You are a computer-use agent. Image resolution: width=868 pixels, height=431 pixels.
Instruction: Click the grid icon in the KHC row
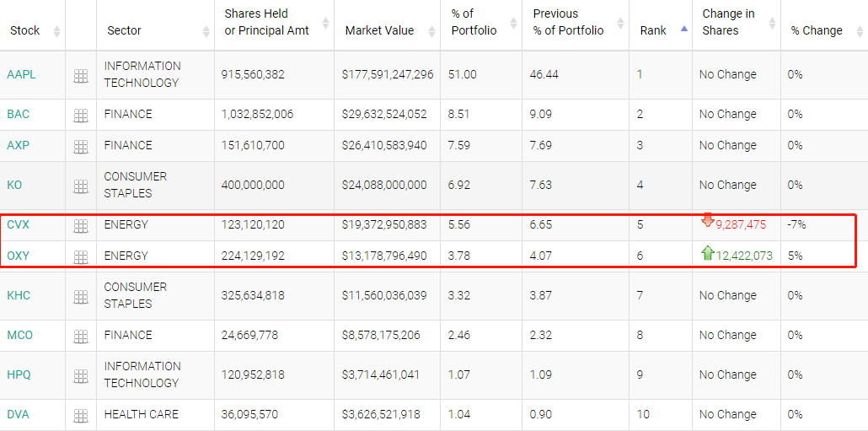coord(81,297)
